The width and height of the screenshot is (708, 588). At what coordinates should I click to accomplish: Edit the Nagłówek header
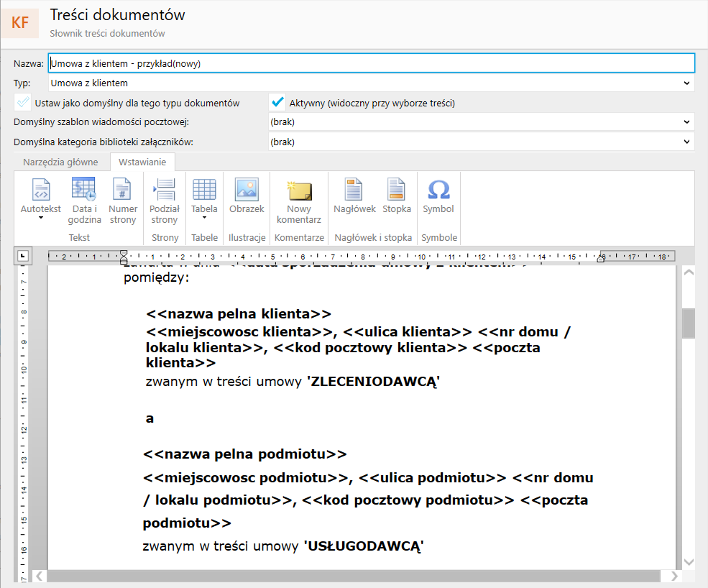[x=354, y=196]
